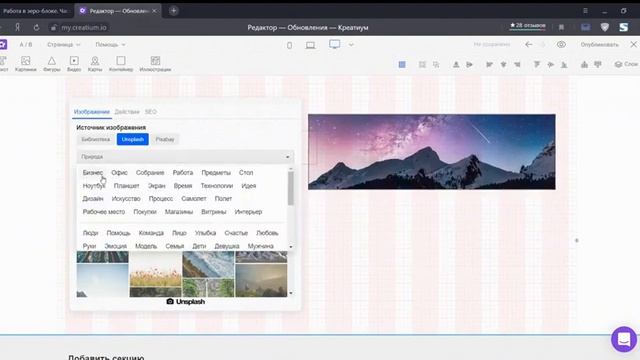The height and width of the screenshot is (360, 640).
Task: Expand the device view chevron dropdown
Action: pos(351,44)
